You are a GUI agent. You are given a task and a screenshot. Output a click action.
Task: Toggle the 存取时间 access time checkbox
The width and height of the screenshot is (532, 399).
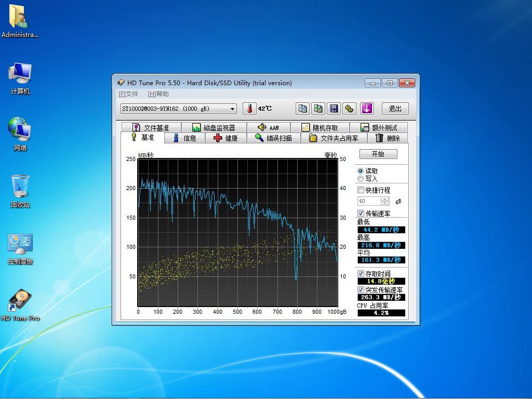361,273
